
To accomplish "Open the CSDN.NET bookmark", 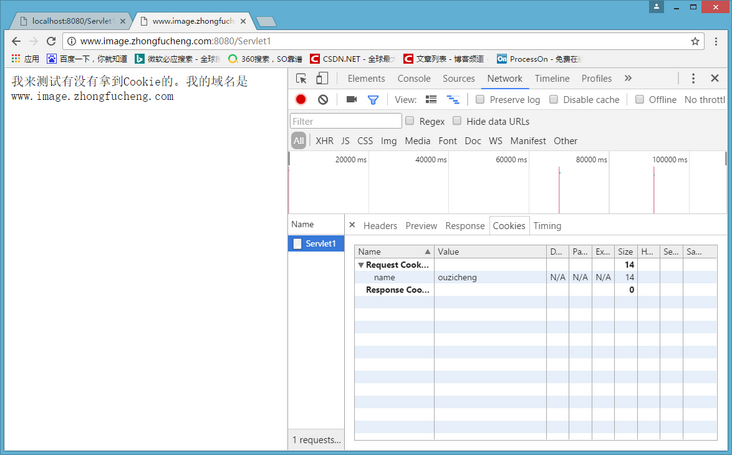I will (352, 59).
